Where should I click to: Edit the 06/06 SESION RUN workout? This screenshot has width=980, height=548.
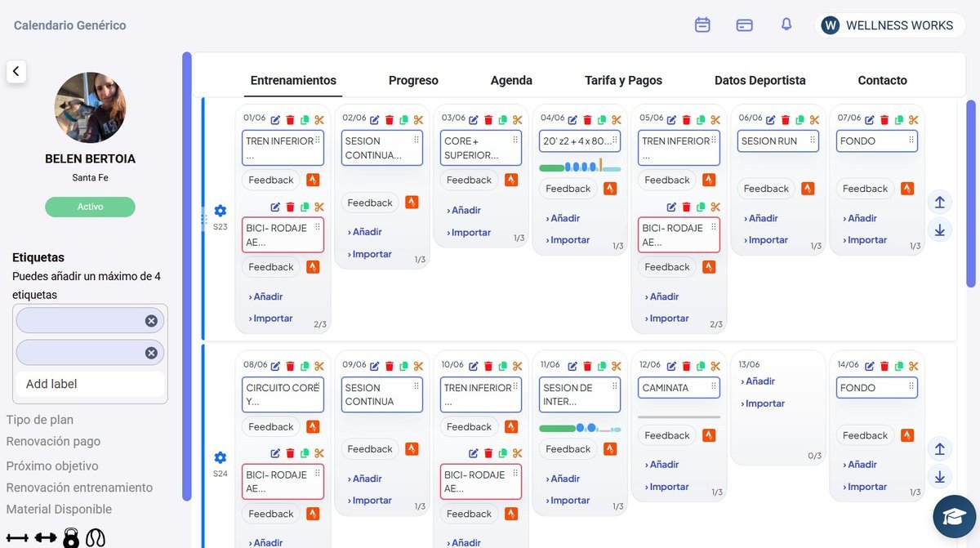[771, 120]
